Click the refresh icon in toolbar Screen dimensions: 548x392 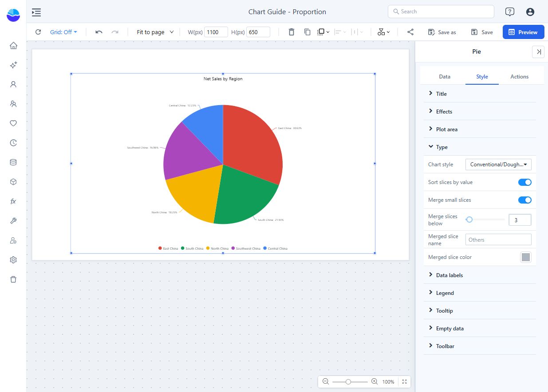38,32
